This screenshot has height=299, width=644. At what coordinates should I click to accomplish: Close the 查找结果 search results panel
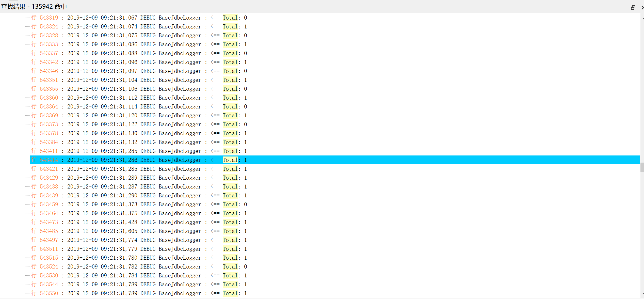point(642,7)
